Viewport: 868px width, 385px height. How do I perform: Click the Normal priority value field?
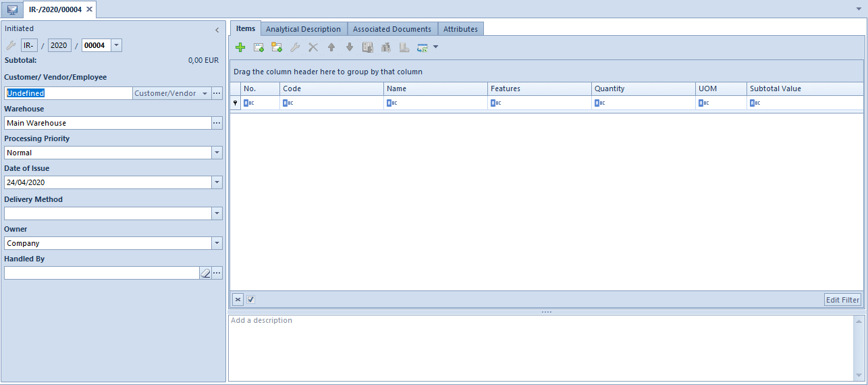107,153
